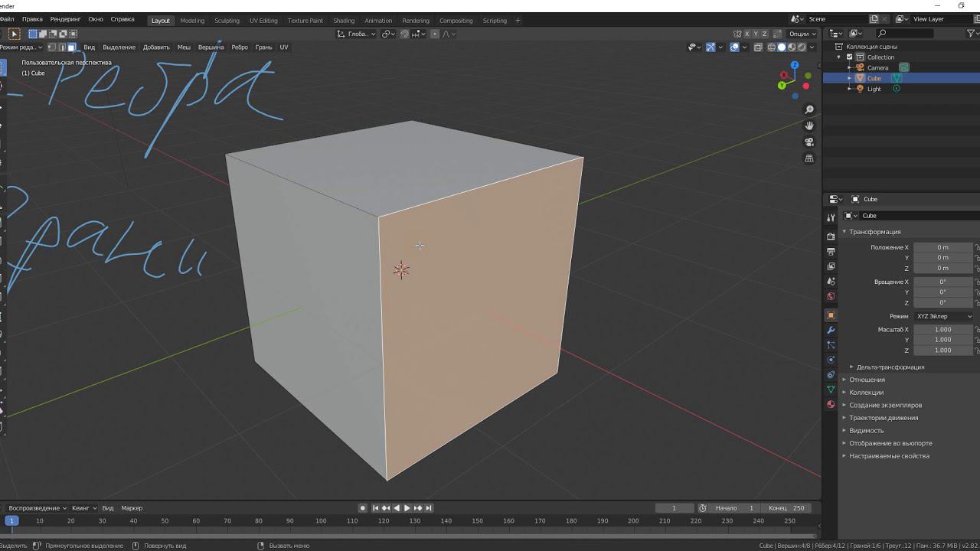Toggle viewport gizmos display
The width and height of the screenshot is (980, 551).
point(710,47)
